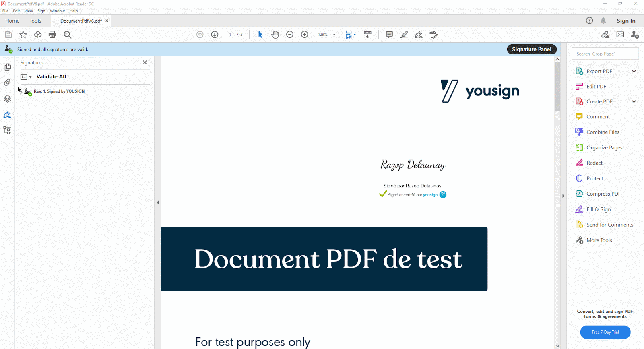Open the zoom level dropdown
The height and width of the screenshot is (349, 644).
(334, 35)
